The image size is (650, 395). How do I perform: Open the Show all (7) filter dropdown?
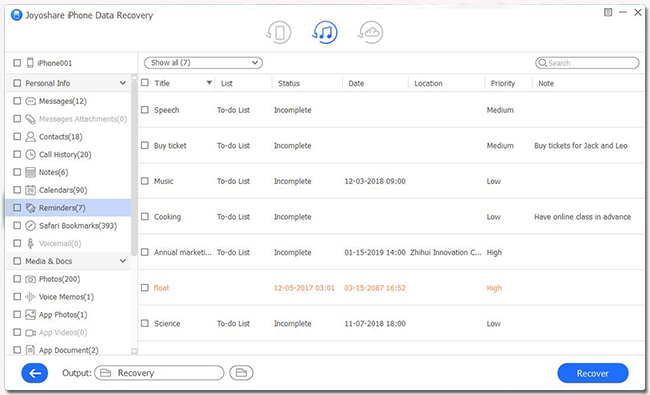click(x=203, y=63)
